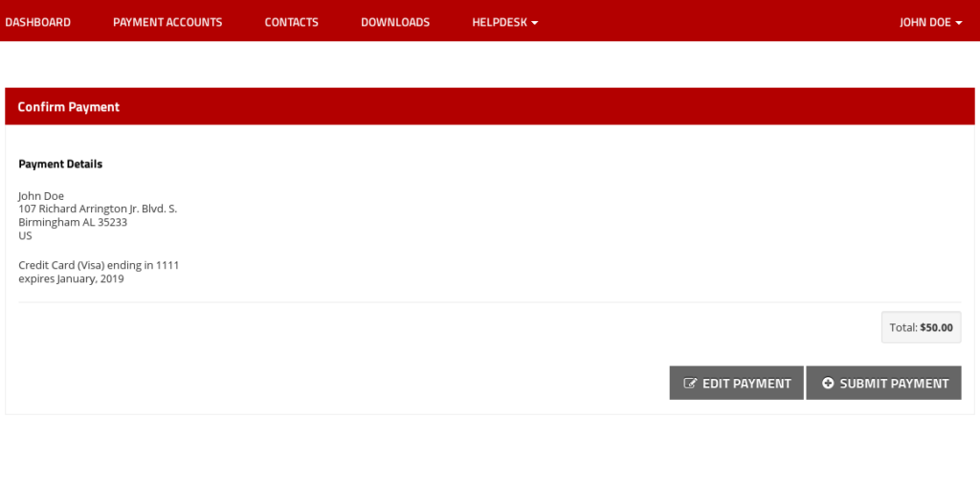Select the Total $50.00 amount box
The image size is (980, 484).
click(x=922, y=327)
